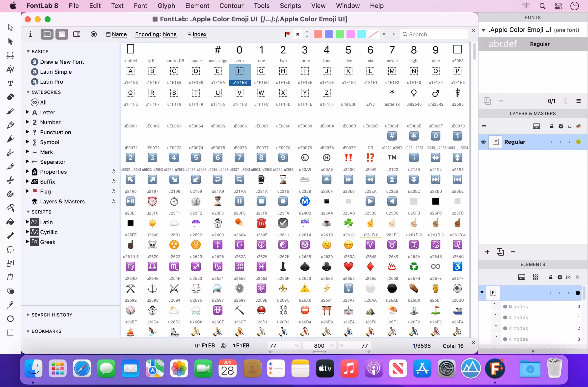588x387 pixels.
Task: Toggle the left sidebar panel view
Action: pyautogui.click(x=47, y=34)
